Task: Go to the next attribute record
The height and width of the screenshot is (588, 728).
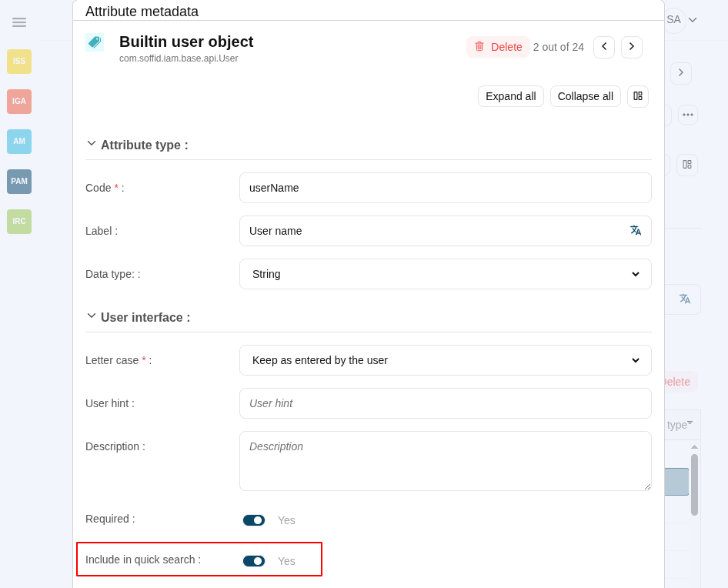Action: [632, 47]
